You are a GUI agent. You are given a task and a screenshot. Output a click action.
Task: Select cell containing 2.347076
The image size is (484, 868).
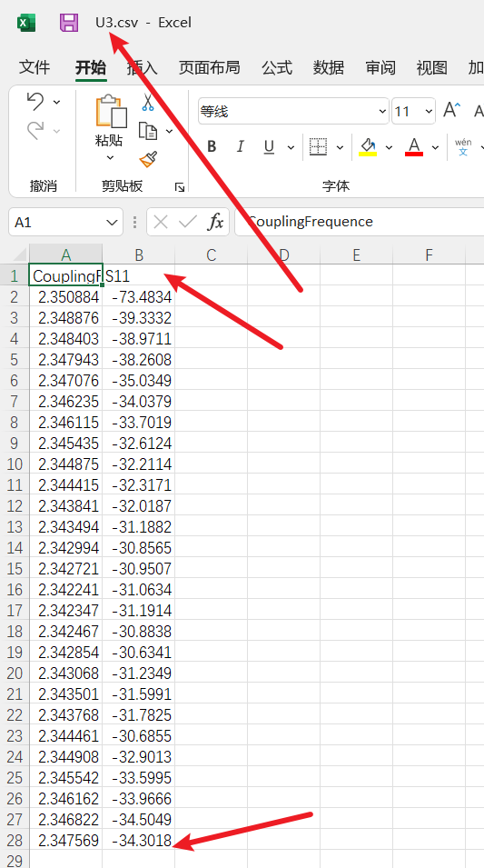click(x=65, y=381)
